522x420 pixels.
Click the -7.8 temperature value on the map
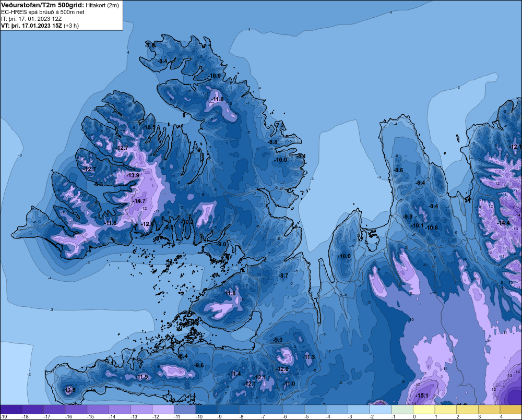pos(150,45)
